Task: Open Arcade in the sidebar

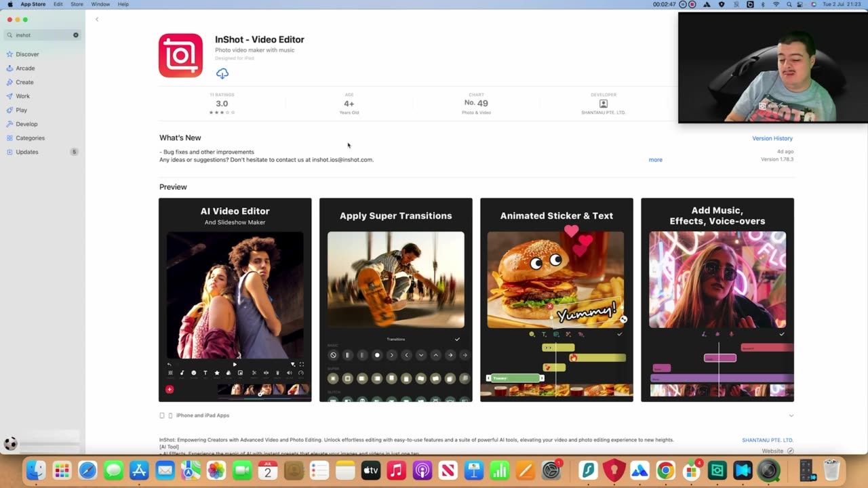Action: pos(25,68)
